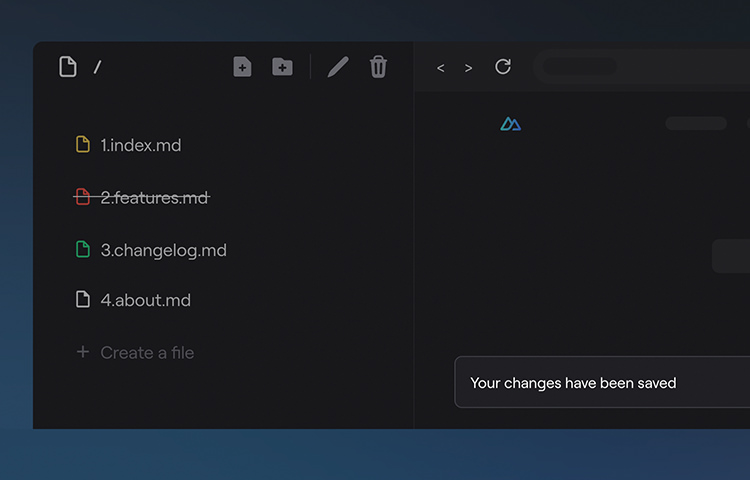Click the green icon of 3.changelog.md
The image size is (750, 480).
click(83, 250)
